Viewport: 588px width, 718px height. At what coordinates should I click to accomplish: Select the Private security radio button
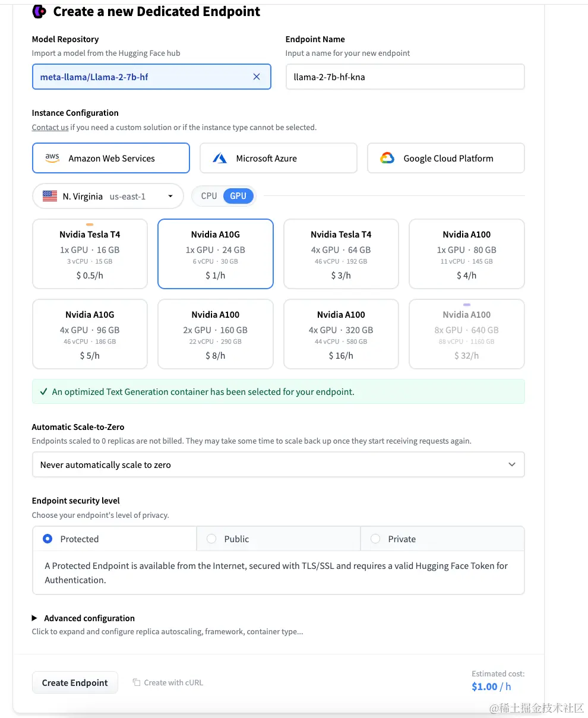pyautogui.click(x=375, y=539)
